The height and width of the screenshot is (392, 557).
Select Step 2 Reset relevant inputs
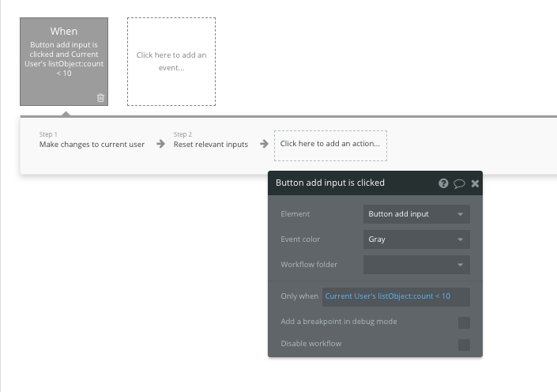point(211,141)
